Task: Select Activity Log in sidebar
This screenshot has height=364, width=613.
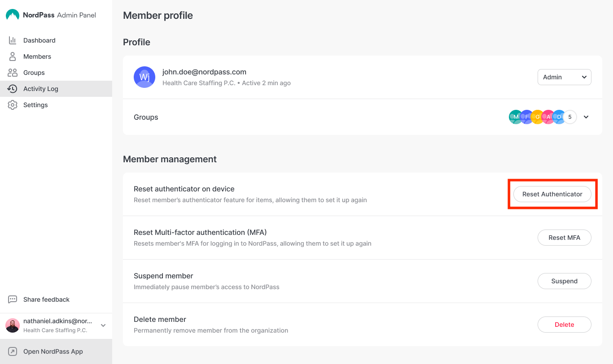Action: pyautogui.click(x=41, y=89)
